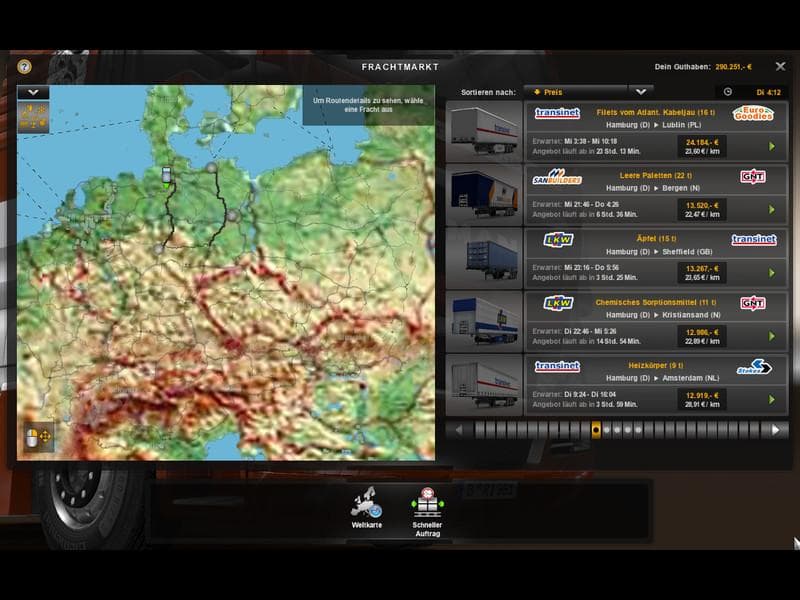This screenshot has height=600, width=800.
Task: Accept the Lublin job green arrow
Action: point(772,146)
